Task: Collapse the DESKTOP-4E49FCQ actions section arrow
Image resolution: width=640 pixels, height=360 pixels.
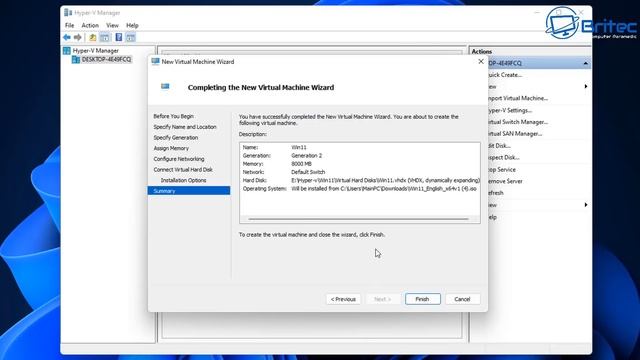Action: [x=585, y=63]
